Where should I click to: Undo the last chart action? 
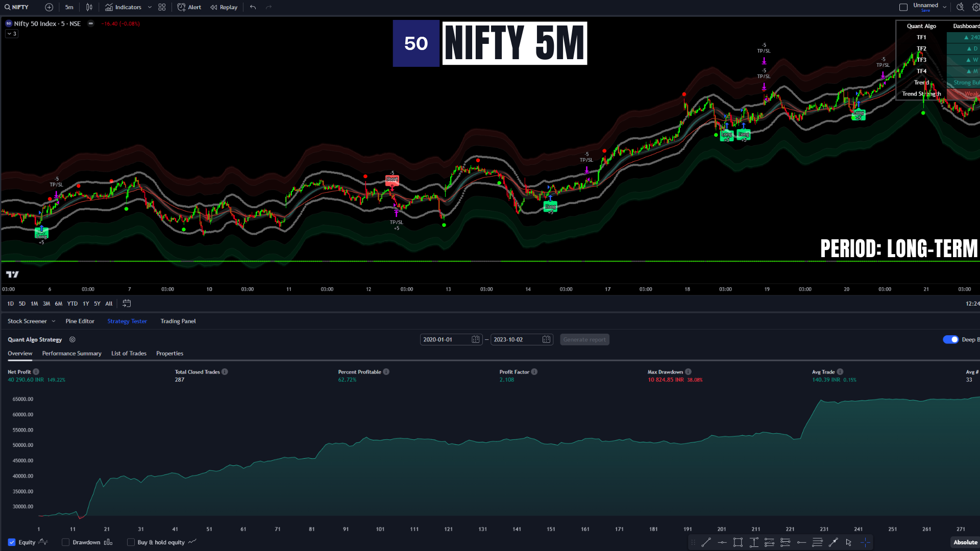[253, 7]
